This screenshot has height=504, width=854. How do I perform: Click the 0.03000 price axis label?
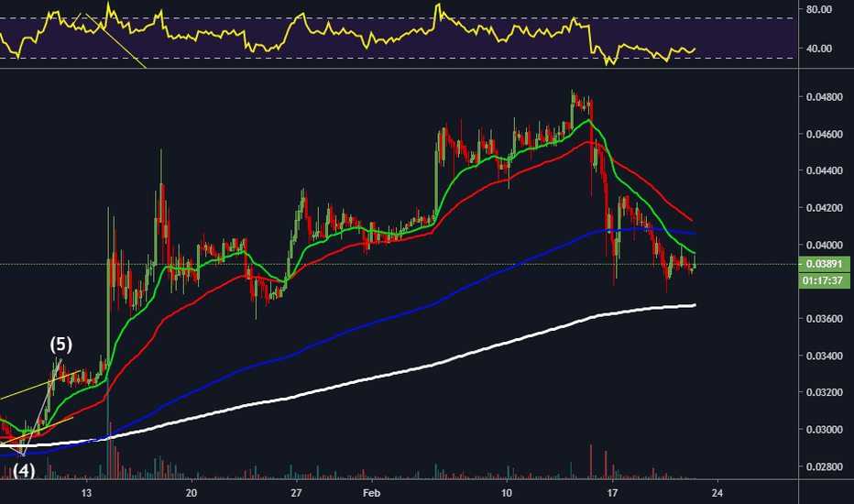[x=824, y=430]
